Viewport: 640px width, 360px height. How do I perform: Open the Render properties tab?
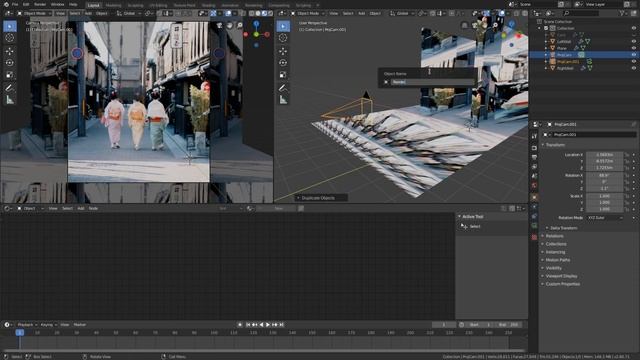534,148
